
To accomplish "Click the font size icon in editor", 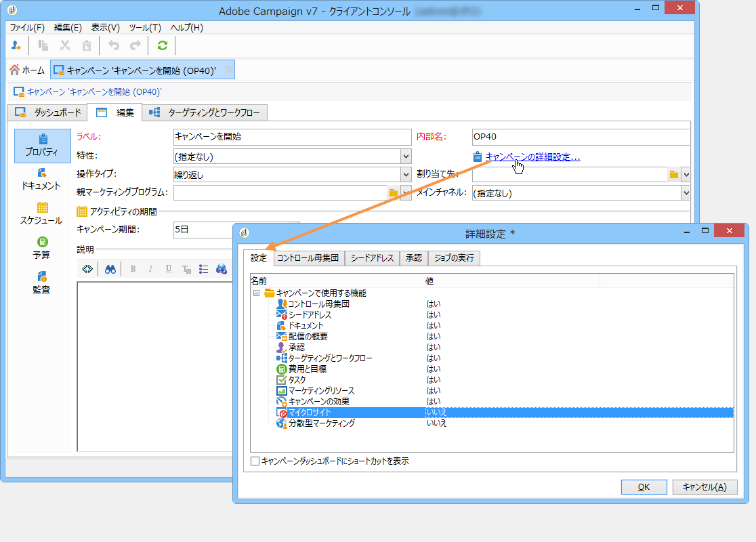I will pyautogui.click(x=186, y=269).
